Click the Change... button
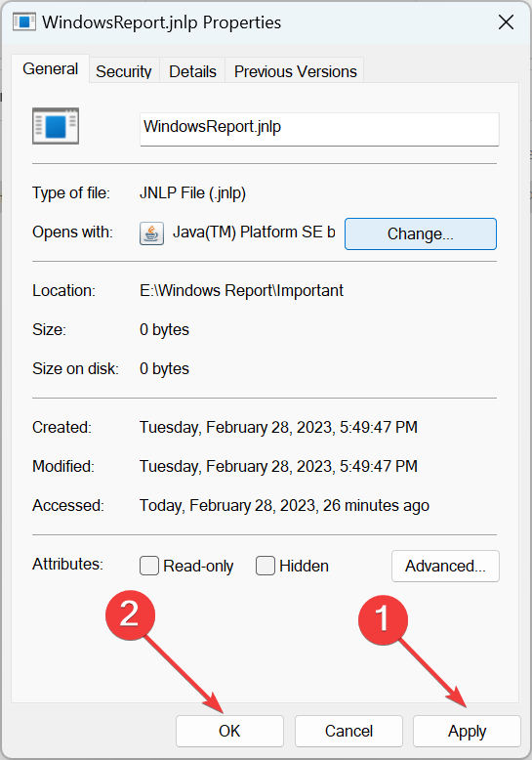532x760 pixels. (x=421, y=233)
